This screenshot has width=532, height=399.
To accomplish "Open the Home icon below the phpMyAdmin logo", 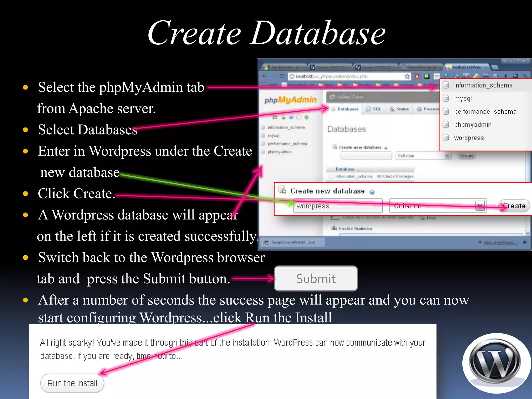I will click(275, 117).
